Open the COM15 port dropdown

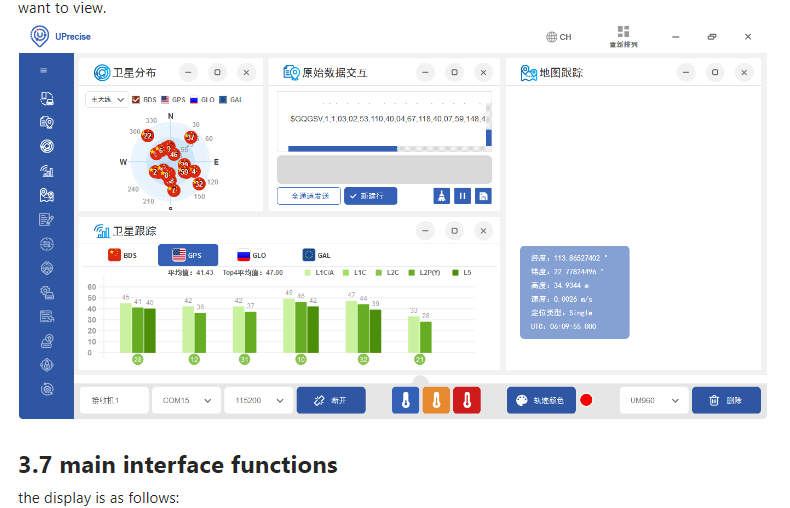(186, 400)
